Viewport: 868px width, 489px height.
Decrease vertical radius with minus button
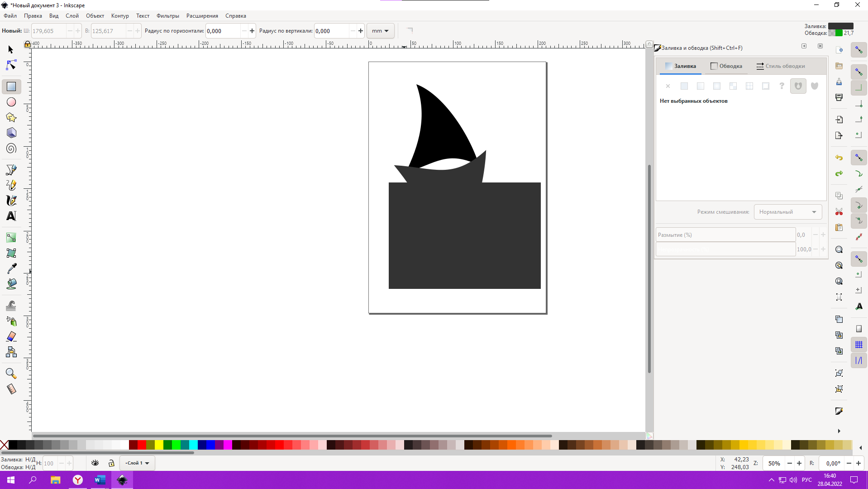click(353, 31)
